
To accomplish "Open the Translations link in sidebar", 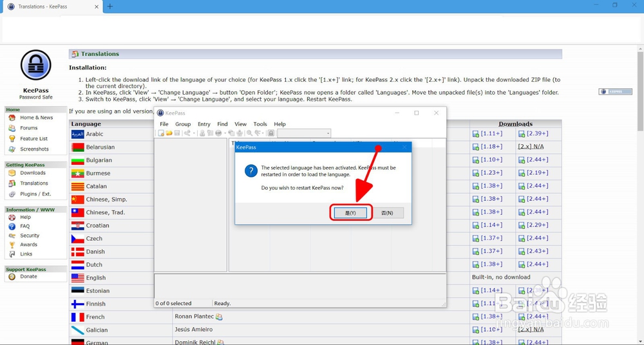I will pyautogui.click(x=34, y=183).
